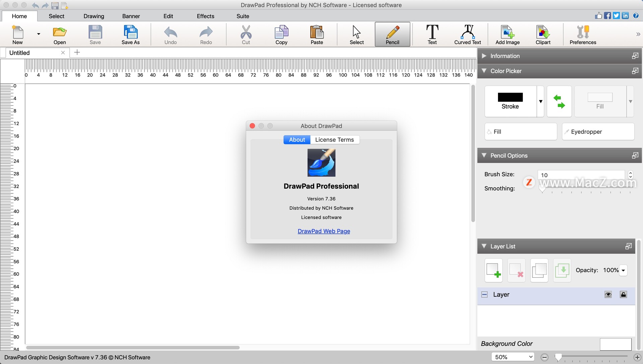Click the Eyedropper tool

[x=598, y=131]
